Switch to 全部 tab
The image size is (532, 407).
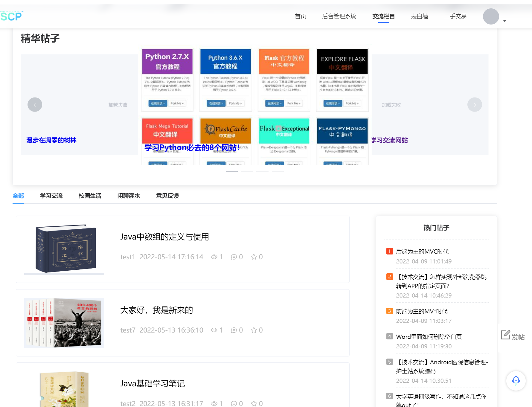[x=18, y=196]
